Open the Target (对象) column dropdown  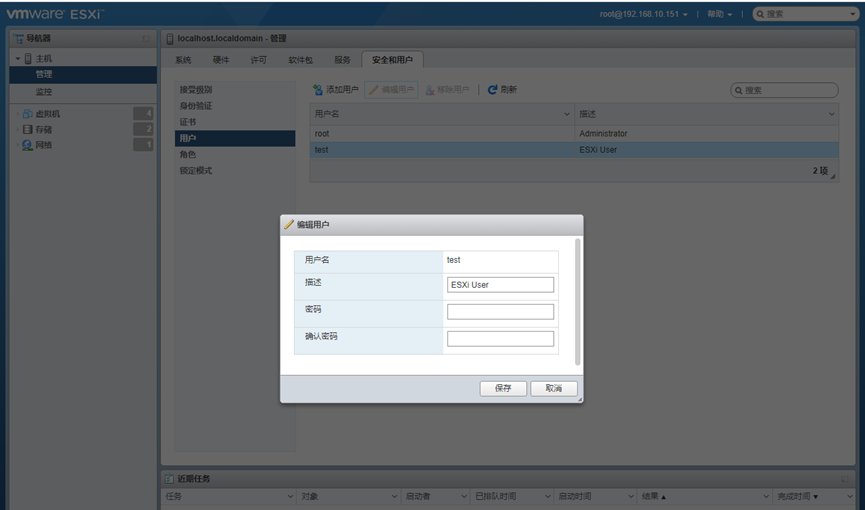tap(394, 496)
